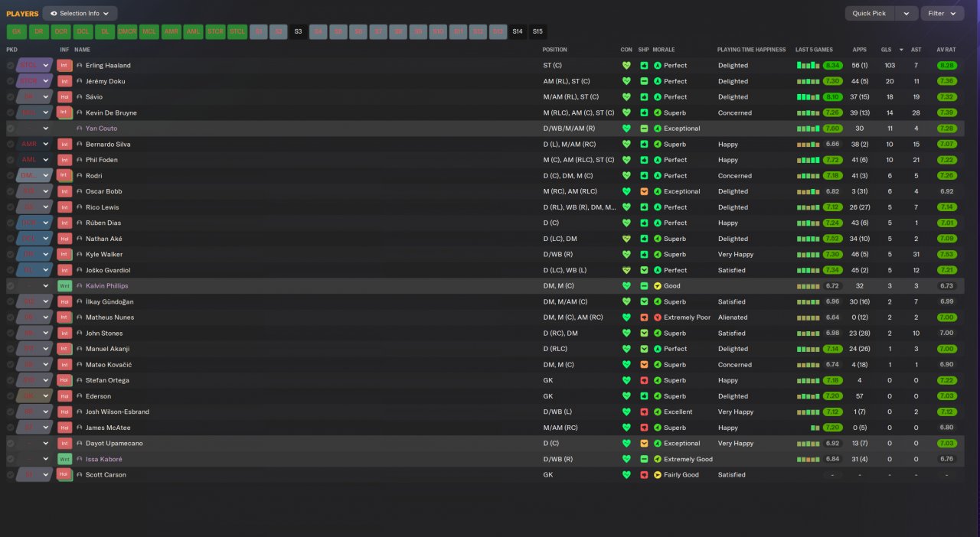Open the Selection Info dropdown
The height and width of the screenshot is (537, 980).
pyautogui.click(x=80, y=13)
